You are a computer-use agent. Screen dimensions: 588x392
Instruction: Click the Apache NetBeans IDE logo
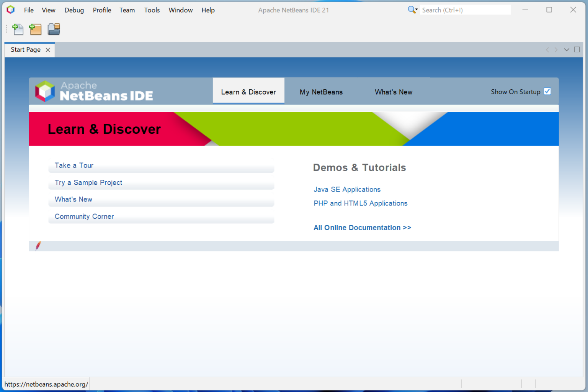[x=94, y=91]
